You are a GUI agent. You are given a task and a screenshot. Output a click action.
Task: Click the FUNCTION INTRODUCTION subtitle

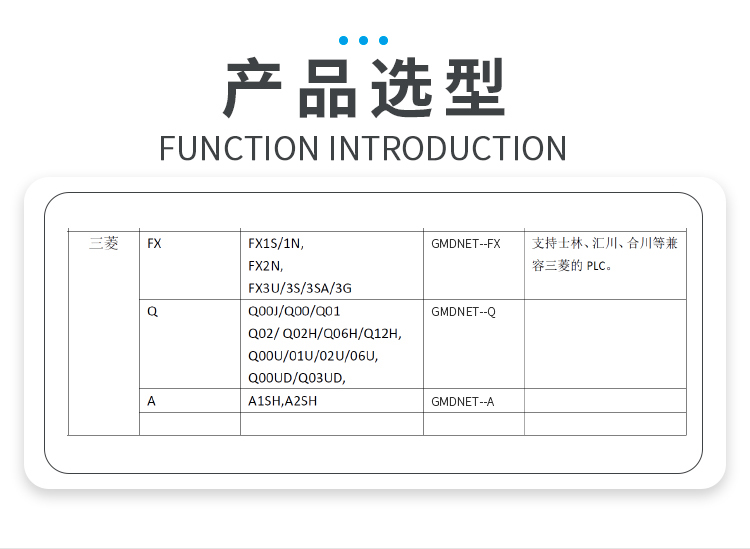tap(363, 148)
